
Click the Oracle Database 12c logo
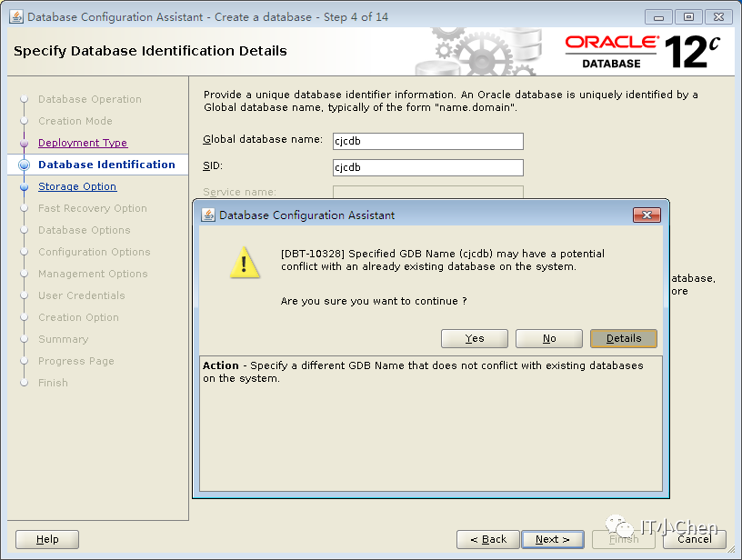pyautogui.click(x=643, y=52)
